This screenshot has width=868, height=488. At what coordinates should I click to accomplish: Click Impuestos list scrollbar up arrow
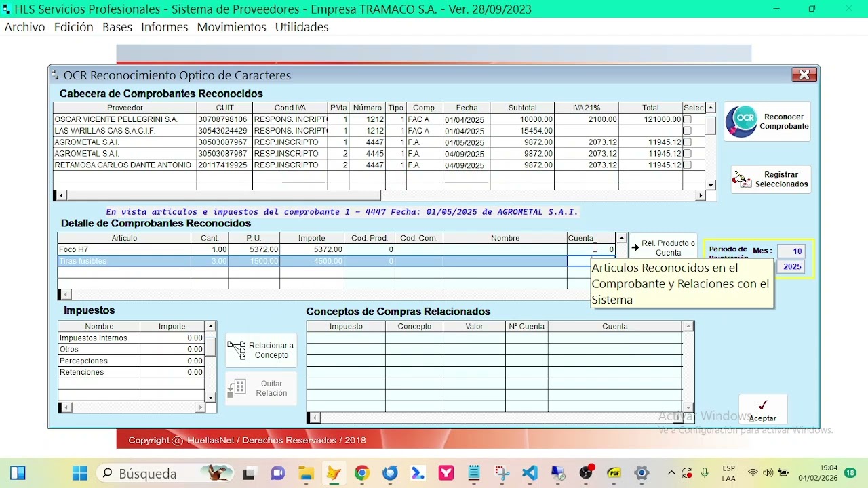(x=211, y=327)
